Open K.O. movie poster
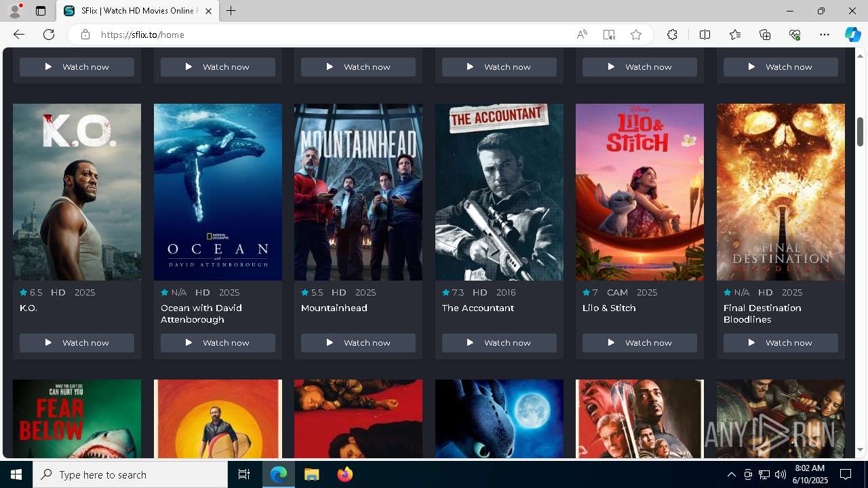Image resolution: width=868 pixels, height=488 pixels. (x=77, y=192)
